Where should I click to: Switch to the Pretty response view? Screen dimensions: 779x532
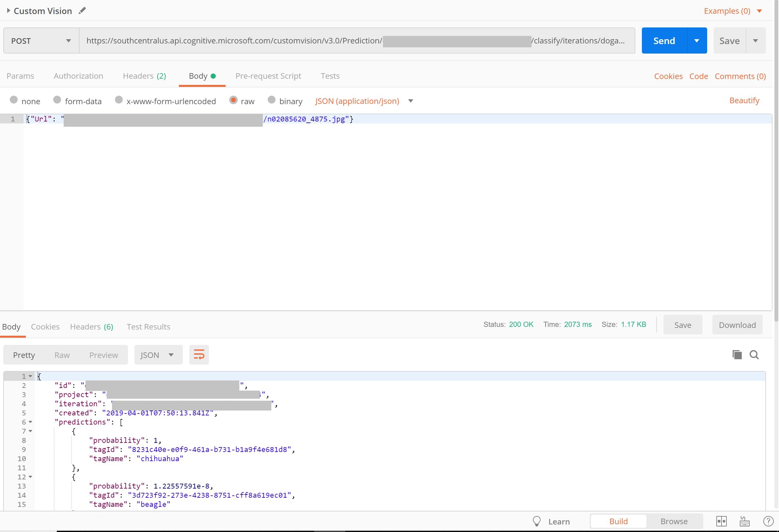pos(24,354)
